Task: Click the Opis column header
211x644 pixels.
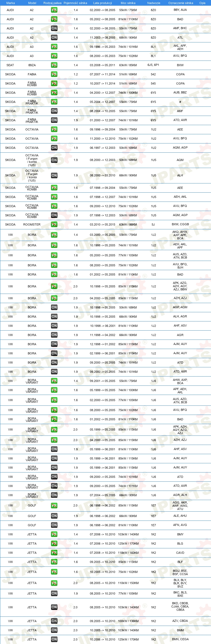Action: (202, 3)
